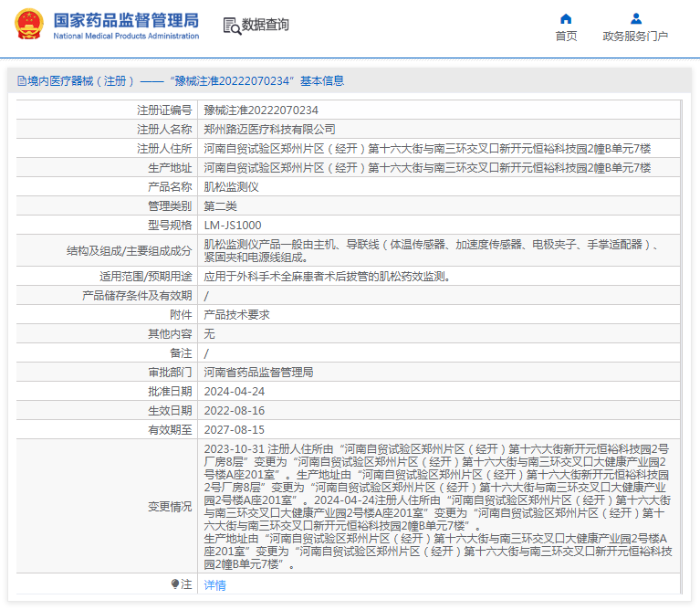Click the 首页 home icon

[x=566, y=19]
